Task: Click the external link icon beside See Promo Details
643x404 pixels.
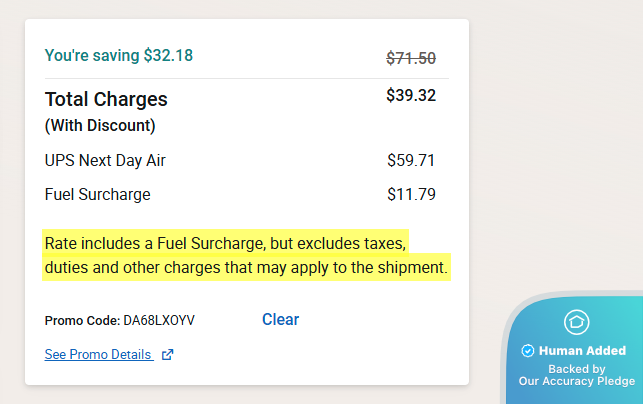Action: click(x=167, y=354)
